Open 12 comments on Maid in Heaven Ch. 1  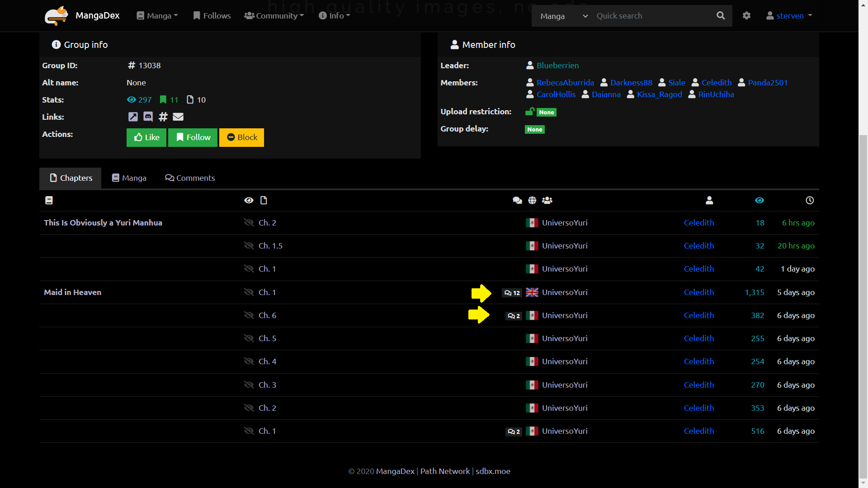pyautogui.click(x=512, y=293)
